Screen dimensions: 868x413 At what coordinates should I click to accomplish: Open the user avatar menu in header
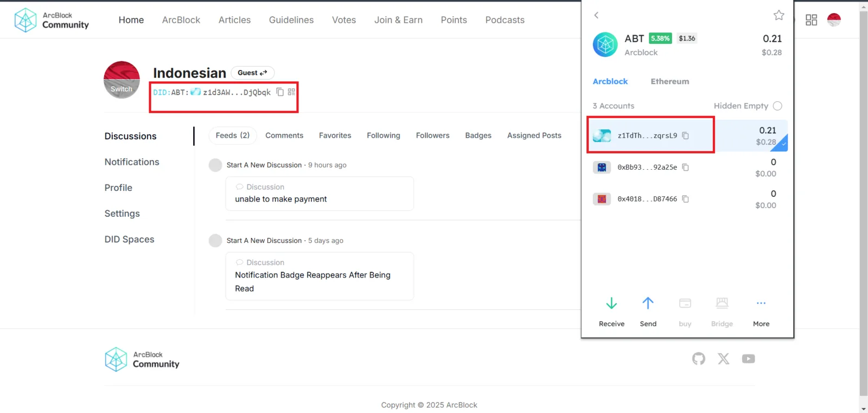click(x=834, y=20)
